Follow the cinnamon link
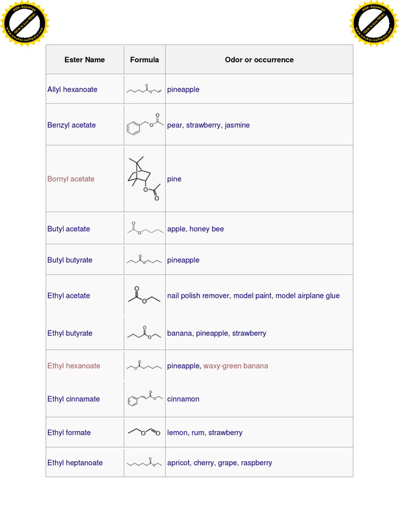The height and width of the screenshot is (532, 399). pyautogui.click(x=183, y=399)
